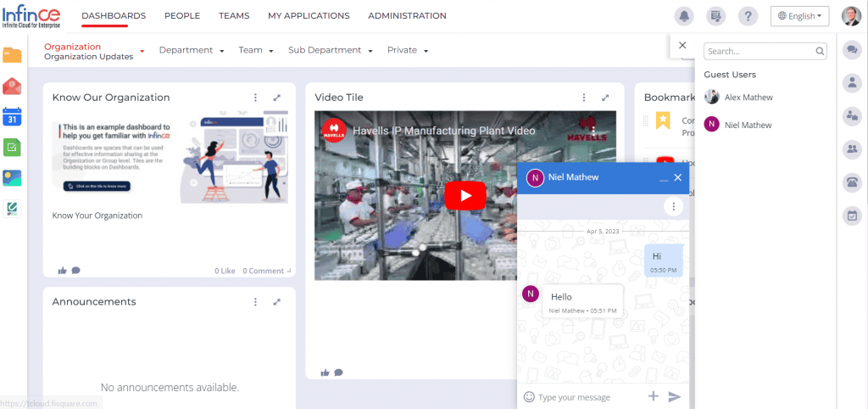868x409 pixels.
Task: Expand the Department dropdown
Action: pos(191,50)
